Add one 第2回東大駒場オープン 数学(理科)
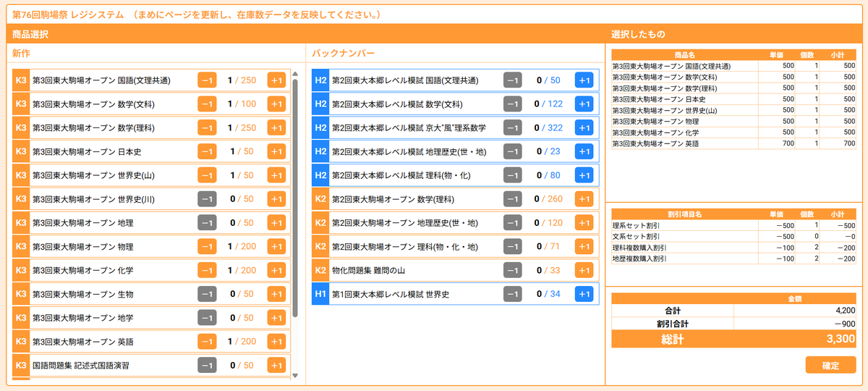 [x=584, y=199]
